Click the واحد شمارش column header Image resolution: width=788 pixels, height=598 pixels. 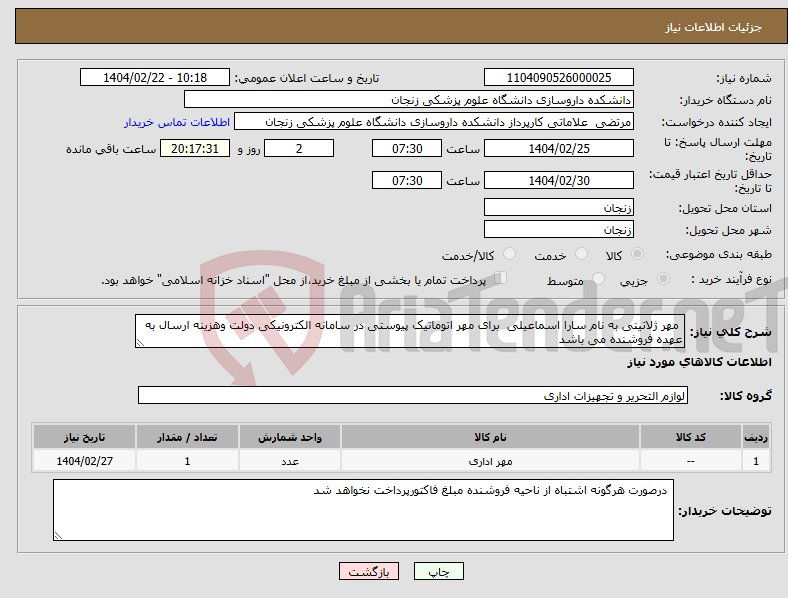tap(290, 437)
